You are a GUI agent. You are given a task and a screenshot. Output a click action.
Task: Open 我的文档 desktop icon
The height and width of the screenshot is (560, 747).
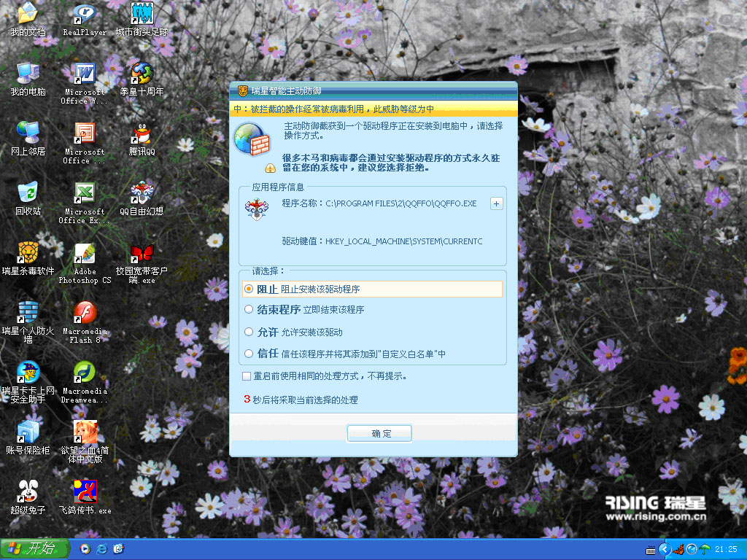pos(28,19)
